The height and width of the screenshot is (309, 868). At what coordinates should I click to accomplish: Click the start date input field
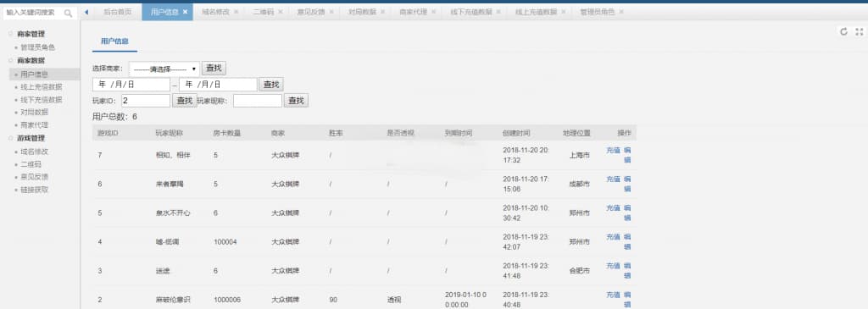pyautogui.click(x=131, y=85)
